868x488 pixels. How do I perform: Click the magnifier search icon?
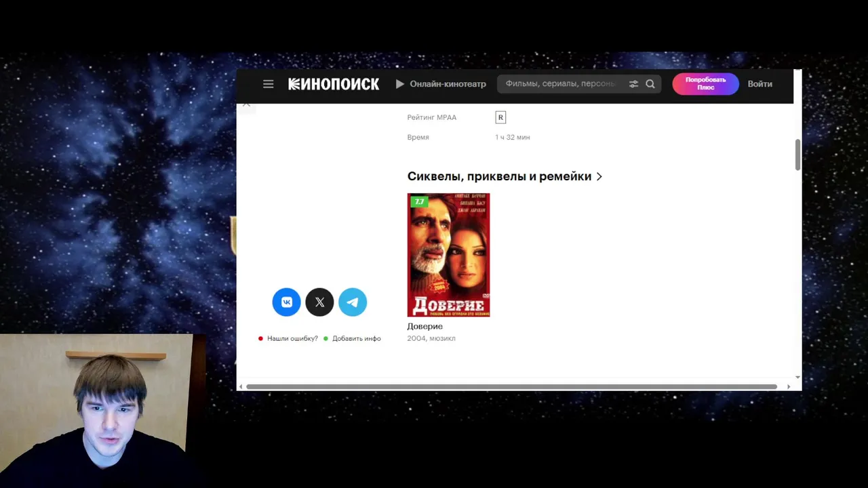click(x=650, y=84)
